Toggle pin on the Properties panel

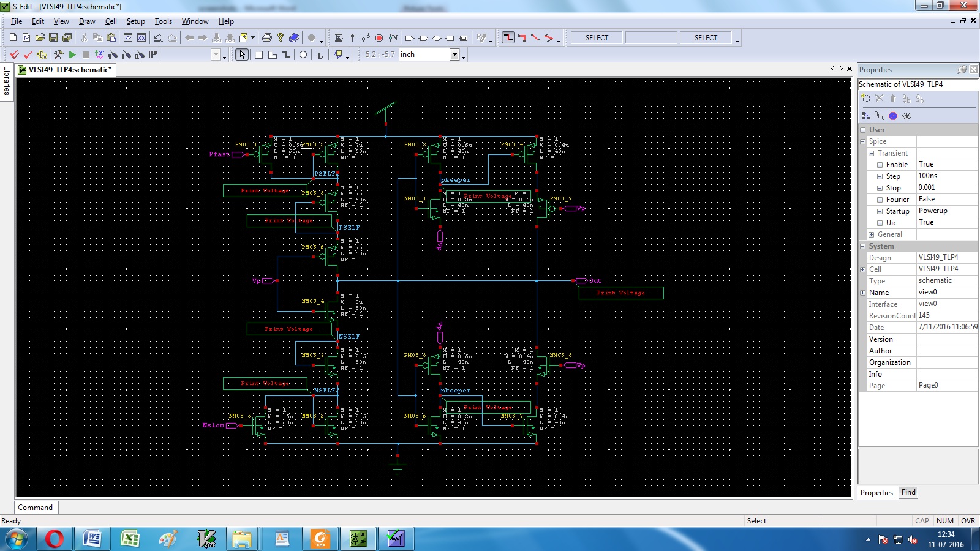pyautogui.click(x=962, y=69)
